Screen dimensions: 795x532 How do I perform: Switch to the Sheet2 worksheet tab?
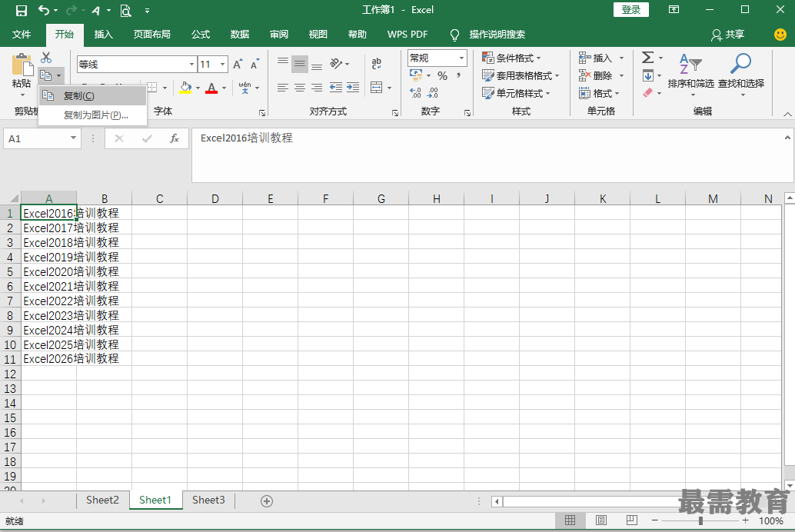[x=102, y=500]
